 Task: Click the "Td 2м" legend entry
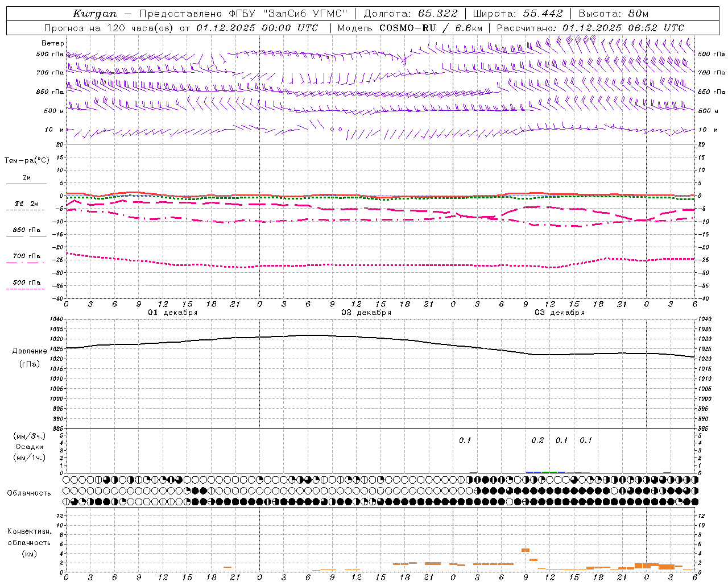tap(26, 203)
